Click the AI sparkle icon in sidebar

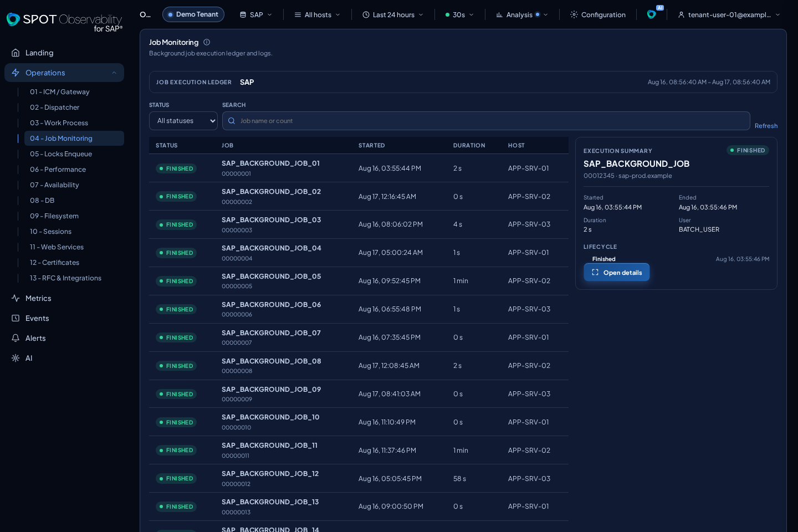[x=16, y=358]
